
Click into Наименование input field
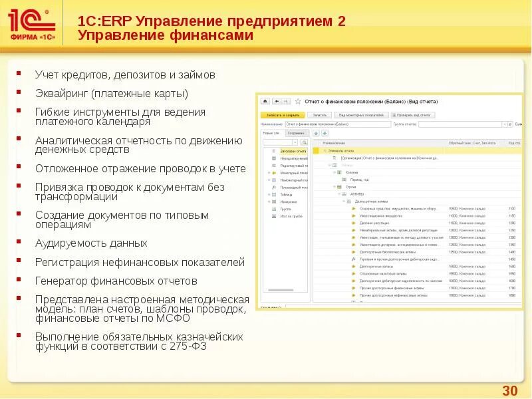[x=338, y=124]
